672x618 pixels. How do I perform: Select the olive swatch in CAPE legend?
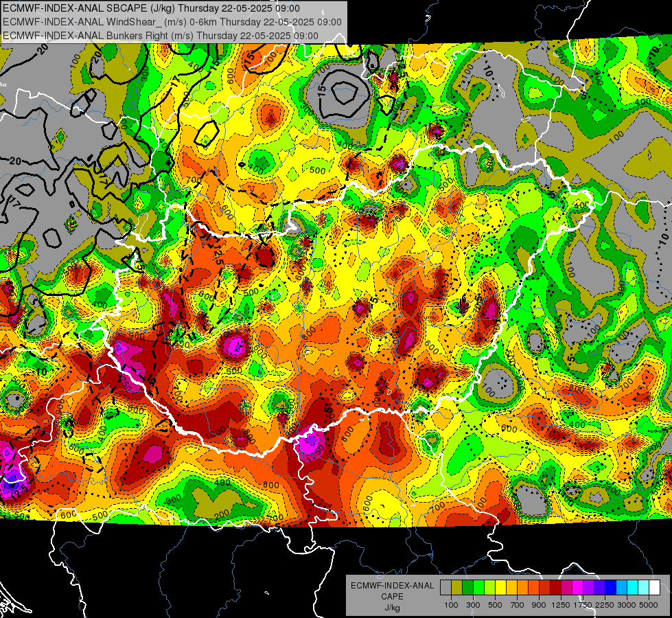click(457, 588)
